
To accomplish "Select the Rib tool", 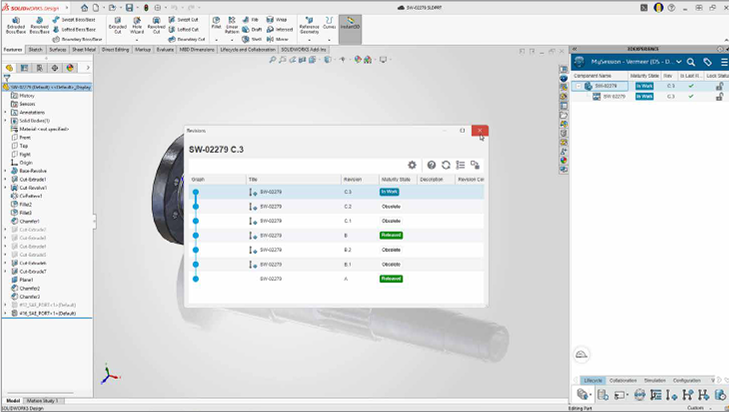I will point(250,20).
